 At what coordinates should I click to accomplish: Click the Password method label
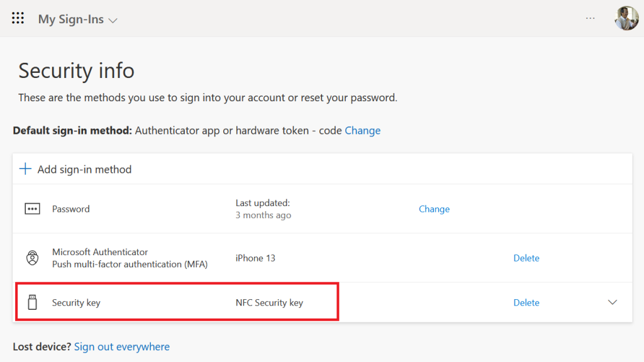pos(70,209)
